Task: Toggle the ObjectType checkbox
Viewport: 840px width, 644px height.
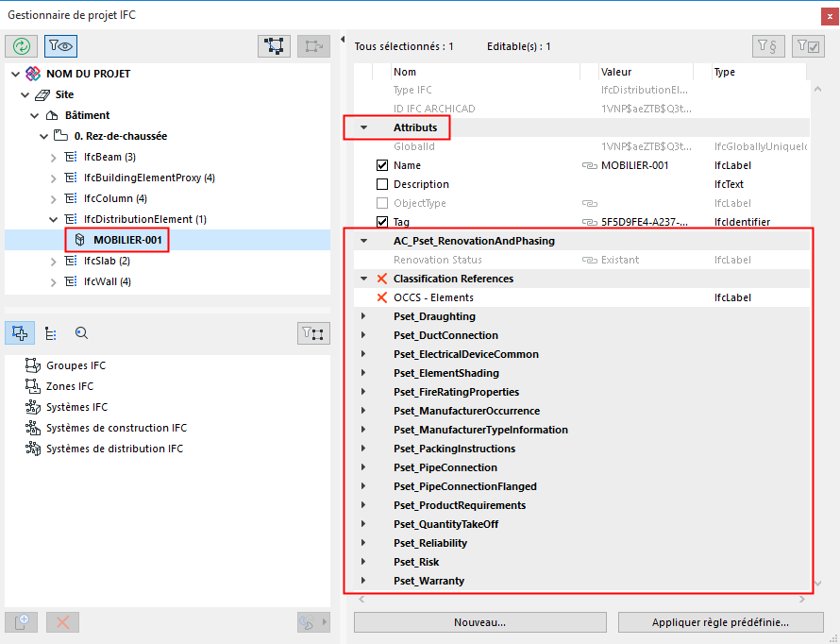Action: 382,203
